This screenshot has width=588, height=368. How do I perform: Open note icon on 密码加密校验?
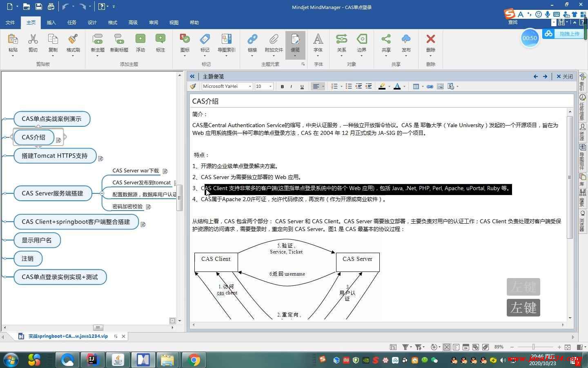148,207
